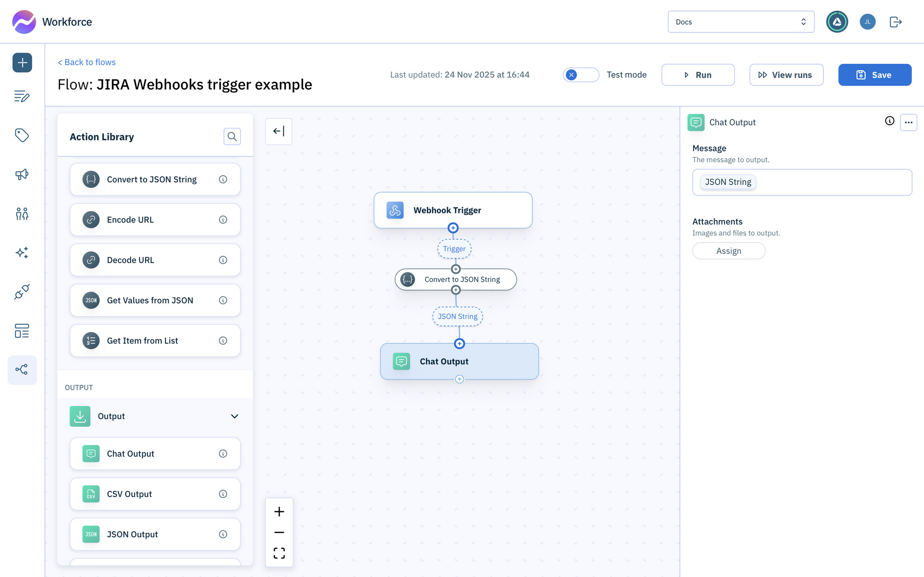Select the flows icon highlighted in the sidebar
924x577 pixels.
[x=22, y=370]
